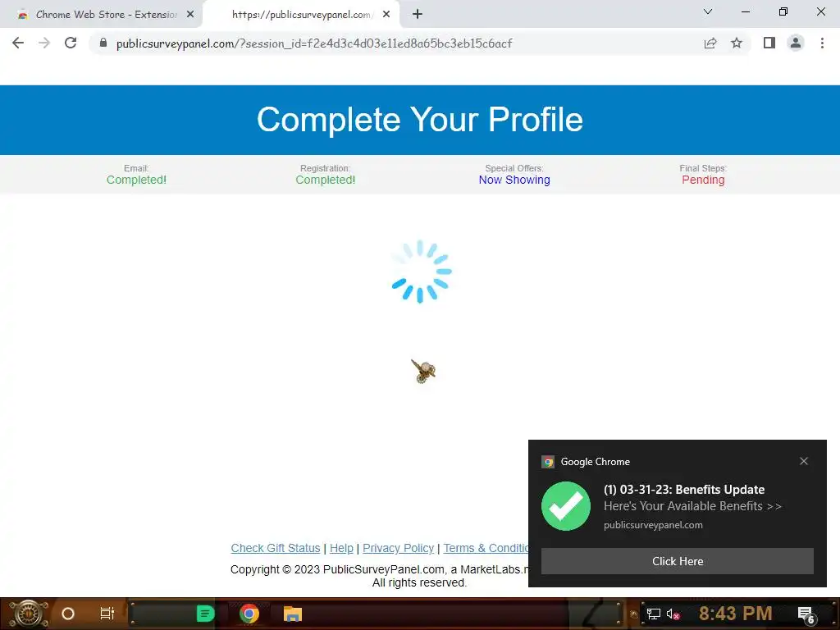View site information via the lock icon

coord(103,43)
